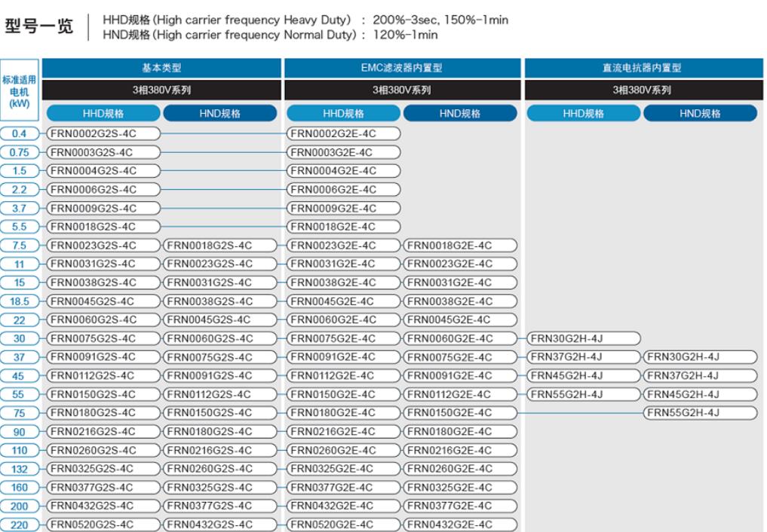The image size is (767, 532).
Task: Click model FRN0006G2S-4C
Action: tap(103, 190)
